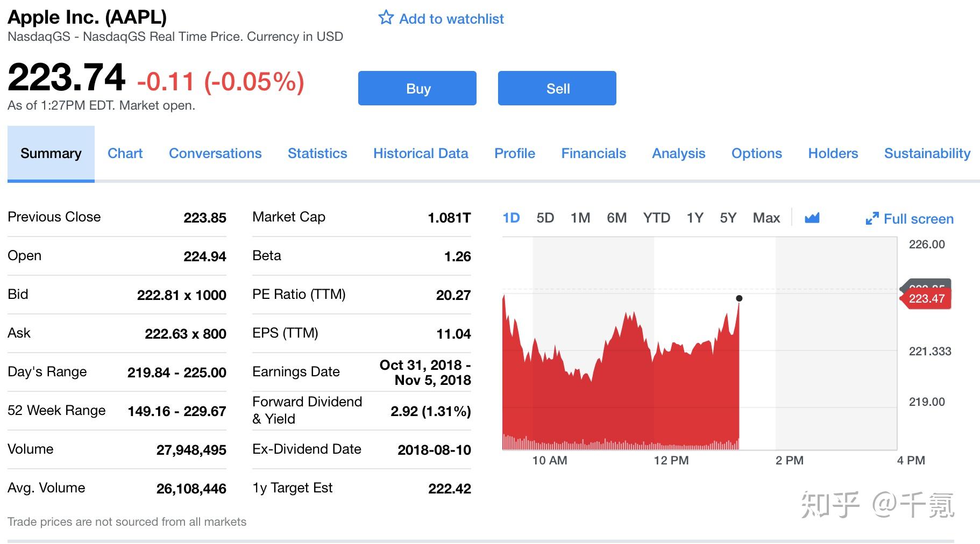Go to the Statistics tab
Screen dimensions: 980x544
coord(317,154)
